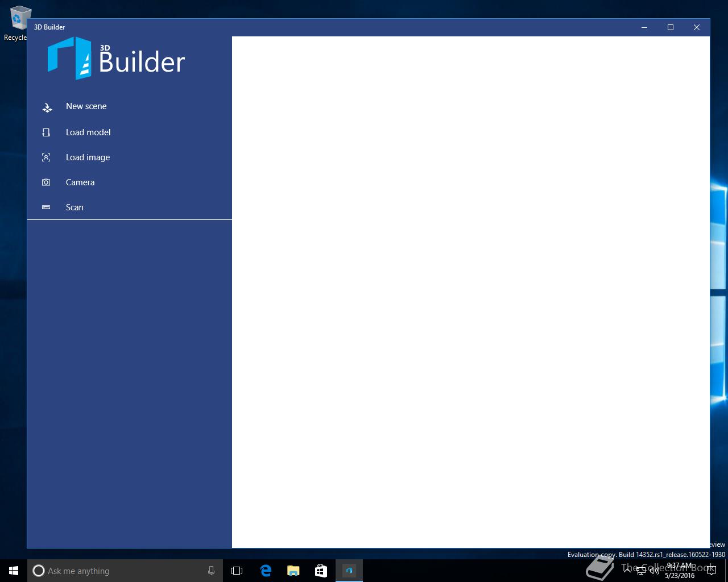Click the Load model icon
This screenshot has width=728, height=582.
[x=46, y=132]
